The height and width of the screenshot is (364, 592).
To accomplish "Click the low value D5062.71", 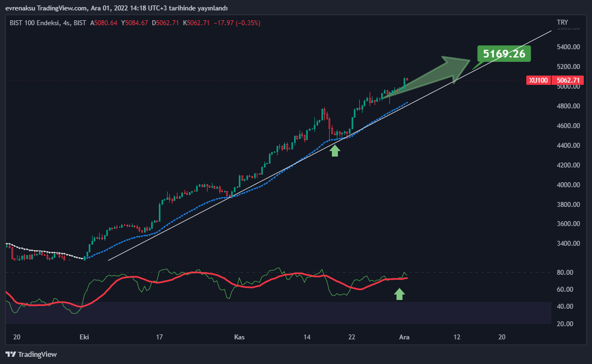I will tap(165, 23).
